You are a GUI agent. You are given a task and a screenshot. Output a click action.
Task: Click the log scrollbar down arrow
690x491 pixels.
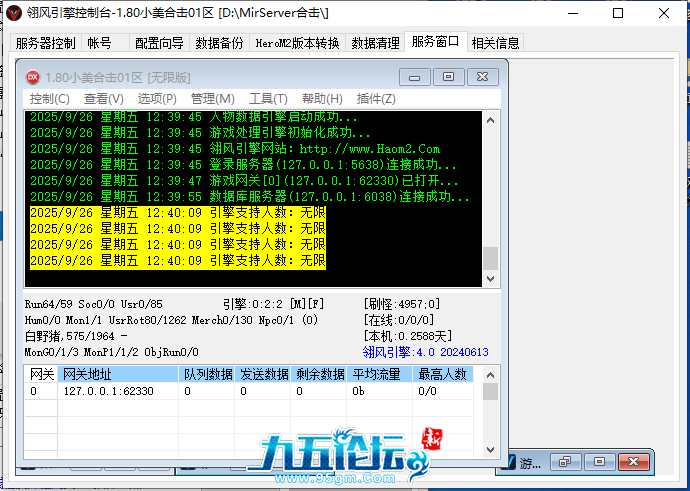click(x=490, y=278)
